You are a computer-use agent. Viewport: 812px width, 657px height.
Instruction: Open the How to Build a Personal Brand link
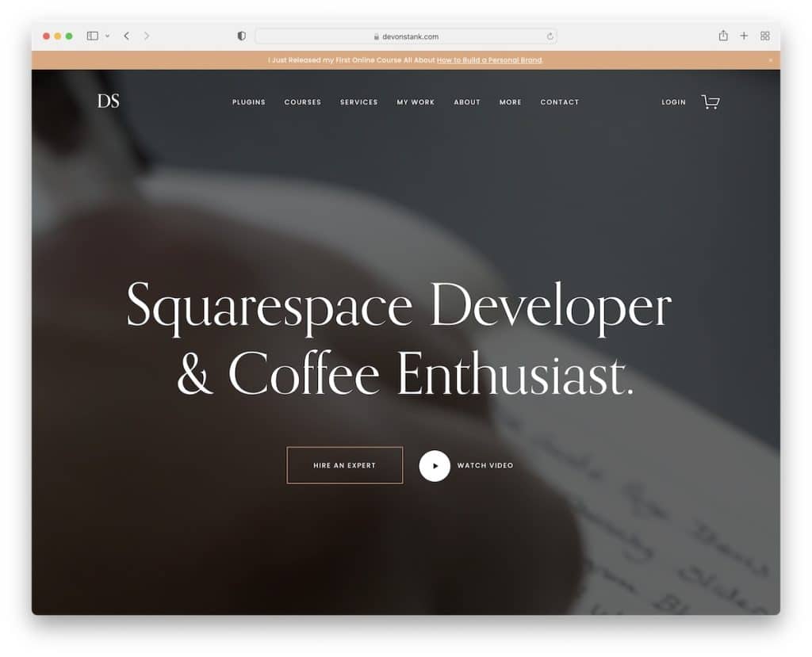point(489,60)
